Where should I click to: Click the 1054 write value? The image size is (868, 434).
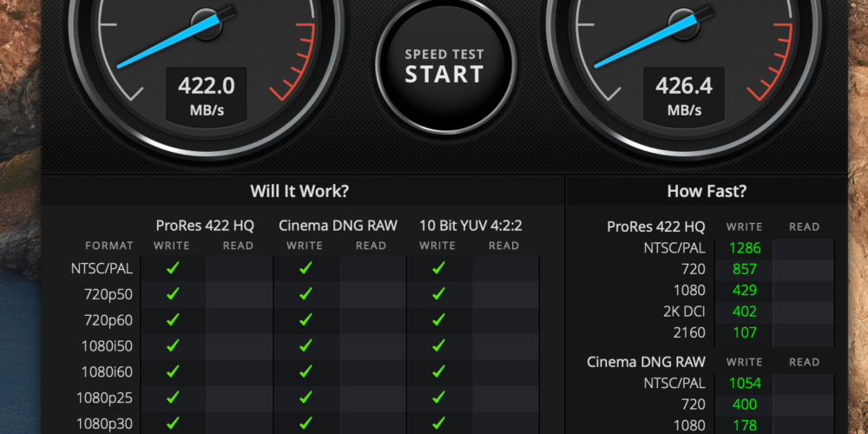(x=745, y=383)
